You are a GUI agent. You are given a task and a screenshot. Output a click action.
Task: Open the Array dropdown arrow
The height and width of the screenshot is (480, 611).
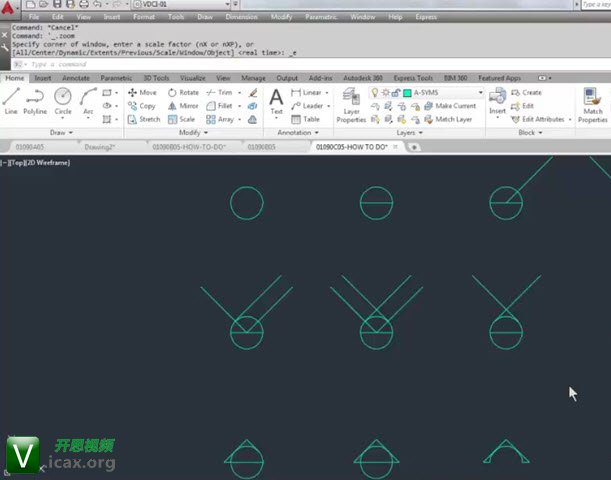coord(239,119)
